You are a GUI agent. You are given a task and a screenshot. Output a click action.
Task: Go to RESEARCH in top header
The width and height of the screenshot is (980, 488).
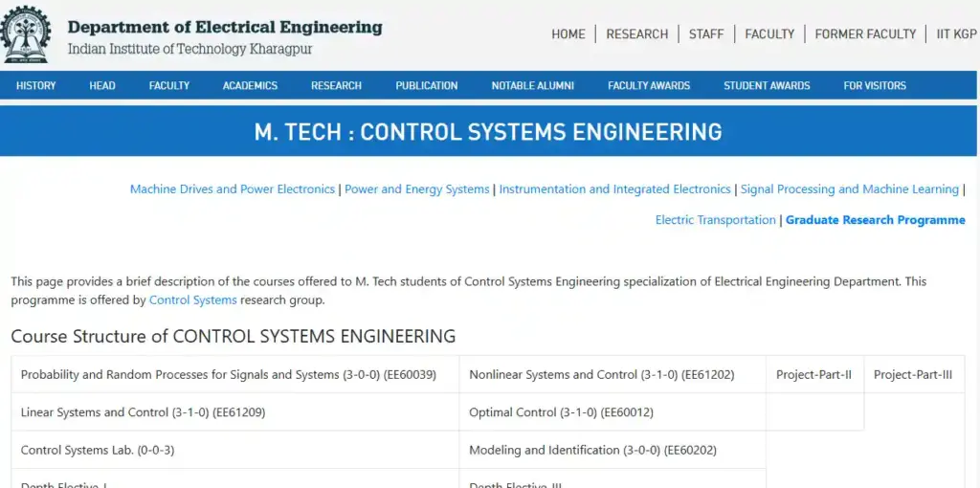(x=636, y=34)
